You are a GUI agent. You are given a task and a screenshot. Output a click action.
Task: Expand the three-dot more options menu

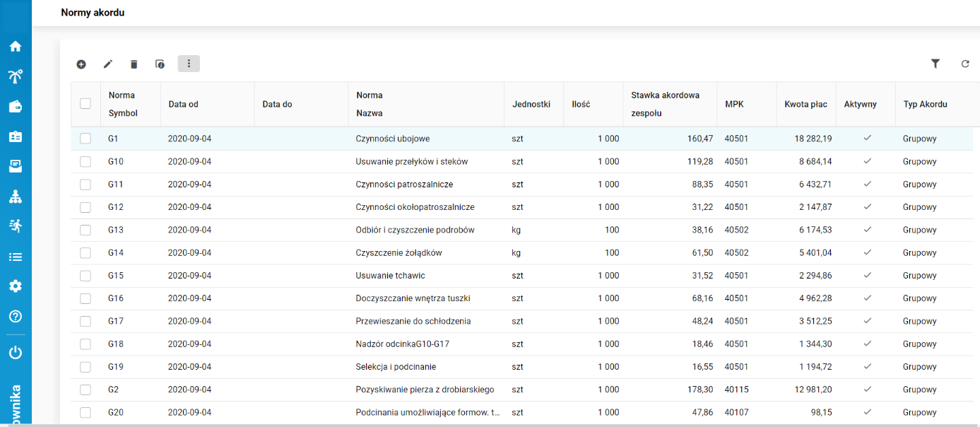tap(189, 64)
